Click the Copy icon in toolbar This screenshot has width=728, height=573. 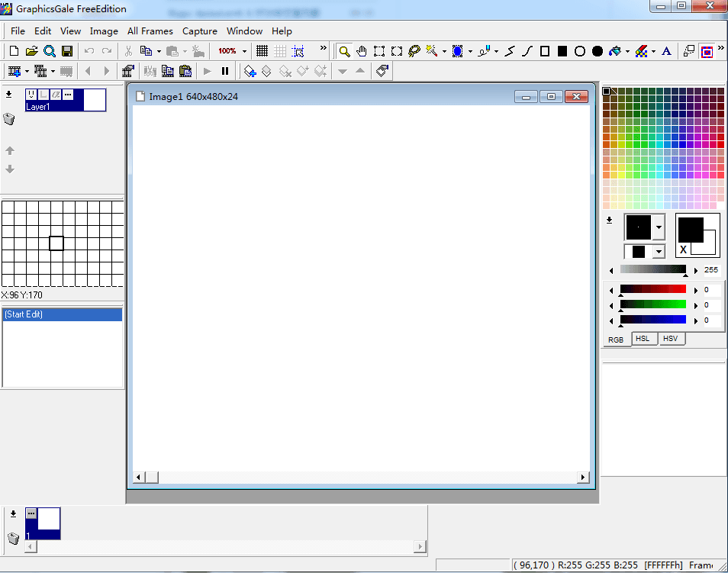point(147,51)
